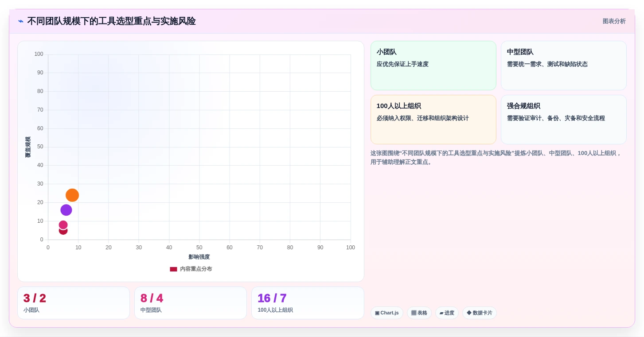Click the 进度 tag chip
This screenshot has width=644, height=337.
(447, 313)
